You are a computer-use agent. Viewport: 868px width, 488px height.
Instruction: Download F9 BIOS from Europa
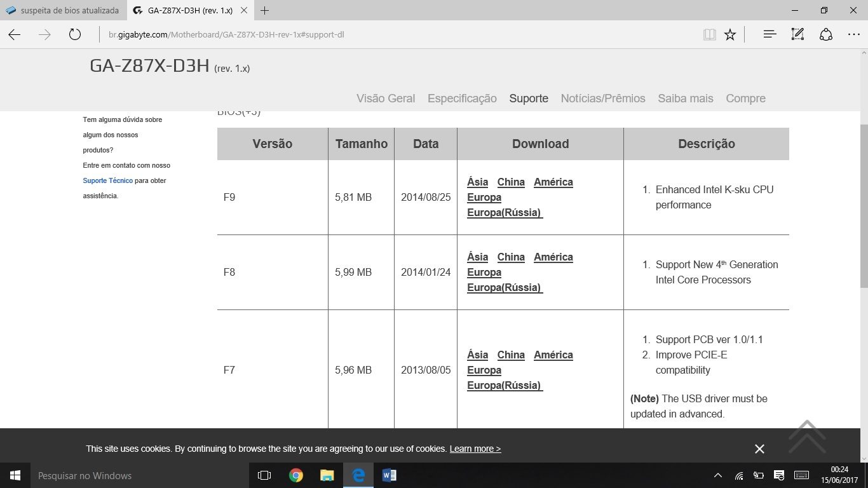484,198
